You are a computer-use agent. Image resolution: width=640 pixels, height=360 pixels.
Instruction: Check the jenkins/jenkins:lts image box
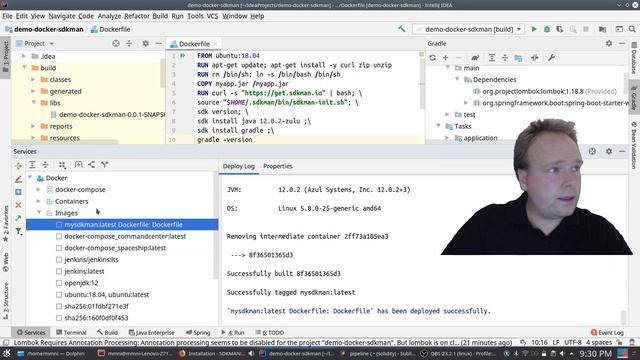coord(59,260)
